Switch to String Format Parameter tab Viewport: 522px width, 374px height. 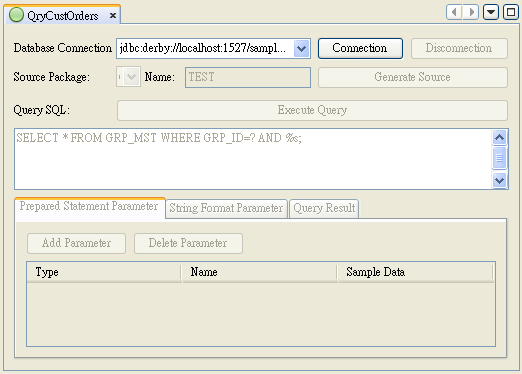pyautogui.click(x=226, y=208)
